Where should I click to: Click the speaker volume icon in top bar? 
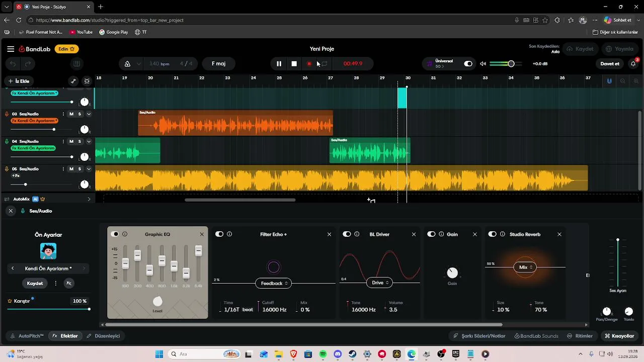(x=483, y=64)
